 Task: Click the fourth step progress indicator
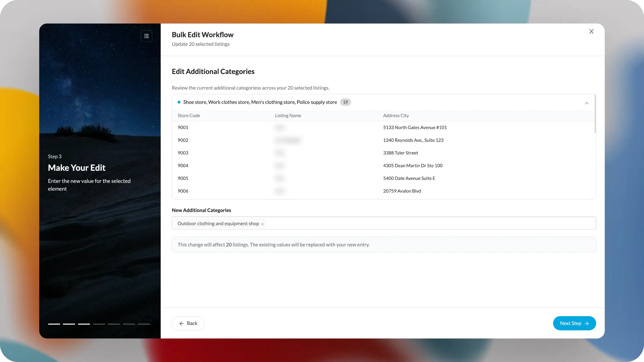99,324
